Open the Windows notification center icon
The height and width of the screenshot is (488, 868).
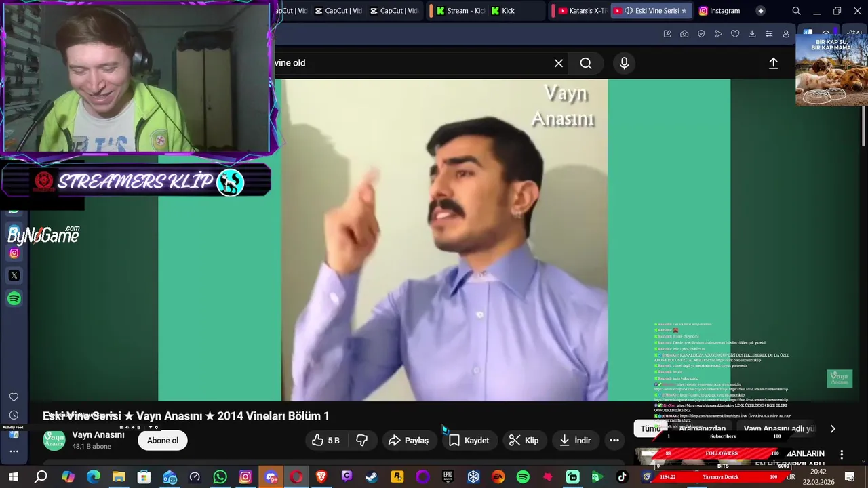click(850, 476)
